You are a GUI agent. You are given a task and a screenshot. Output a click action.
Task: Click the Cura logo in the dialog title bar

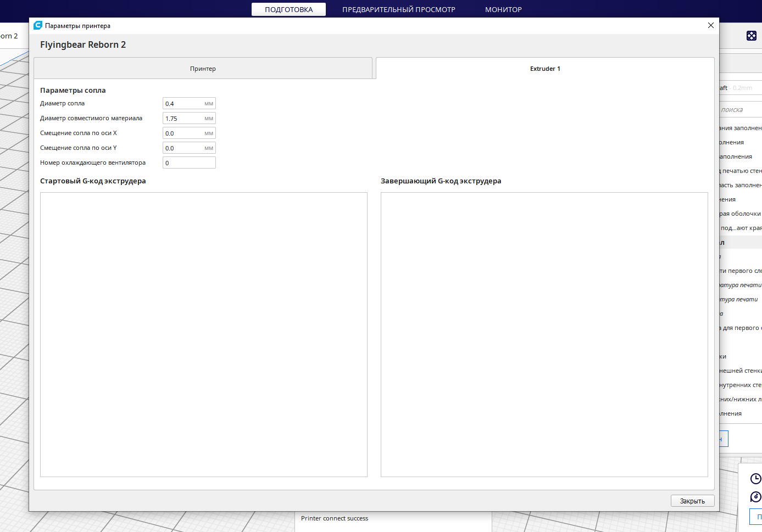coord(38,25)
